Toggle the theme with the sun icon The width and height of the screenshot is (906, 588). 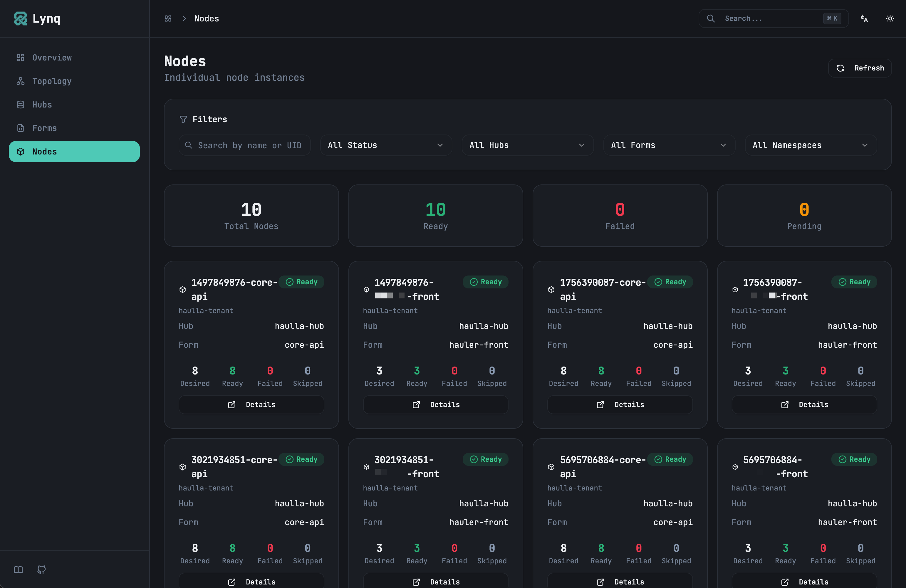[890, 18]
